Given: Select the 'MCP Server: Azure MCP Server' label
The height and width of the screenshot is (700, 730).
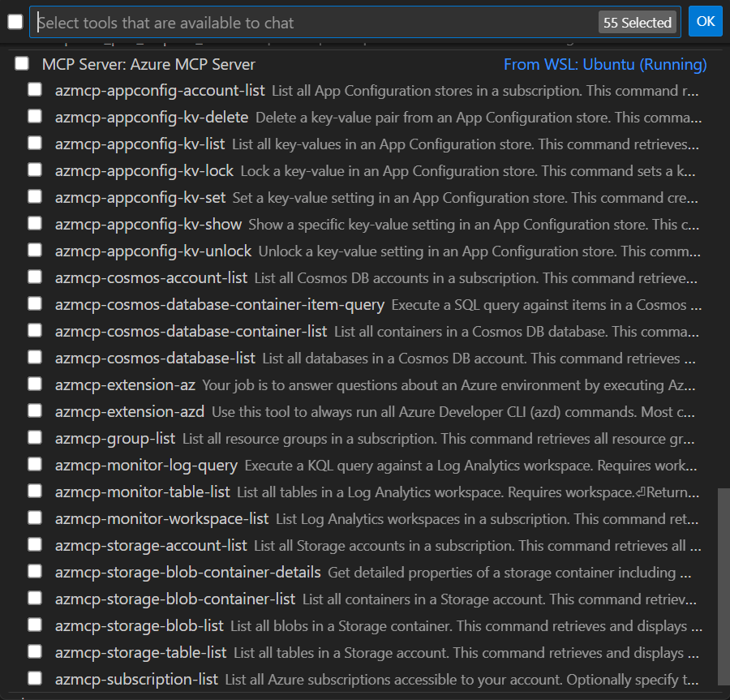Looking at the screenshot, I should pos(148,64).
